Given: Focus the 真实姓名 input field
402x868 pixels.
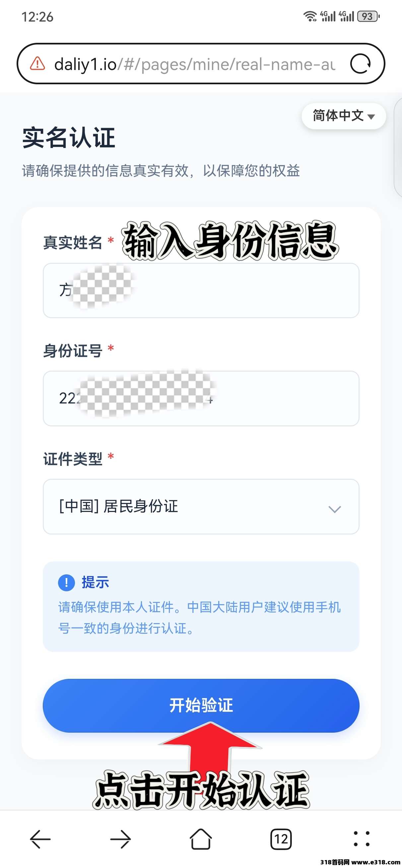Looking at the screenshot, I should [236, 290].
